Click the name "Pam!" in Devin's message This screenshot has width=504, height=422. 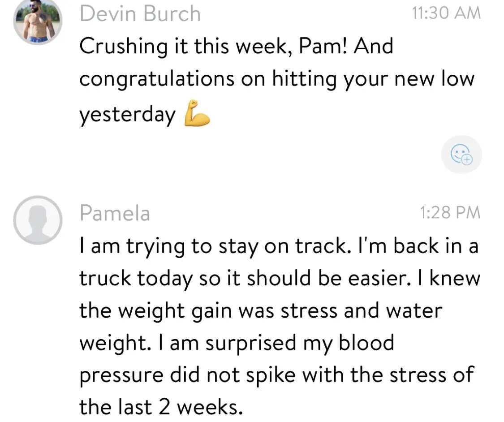(x=323, y=46)
